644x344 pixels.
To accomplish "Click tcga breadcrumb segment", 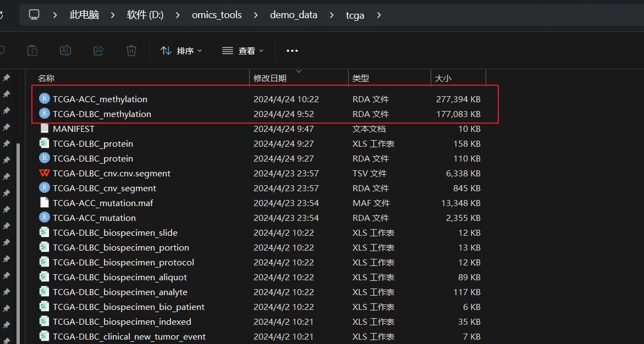I will coord(355,15).
